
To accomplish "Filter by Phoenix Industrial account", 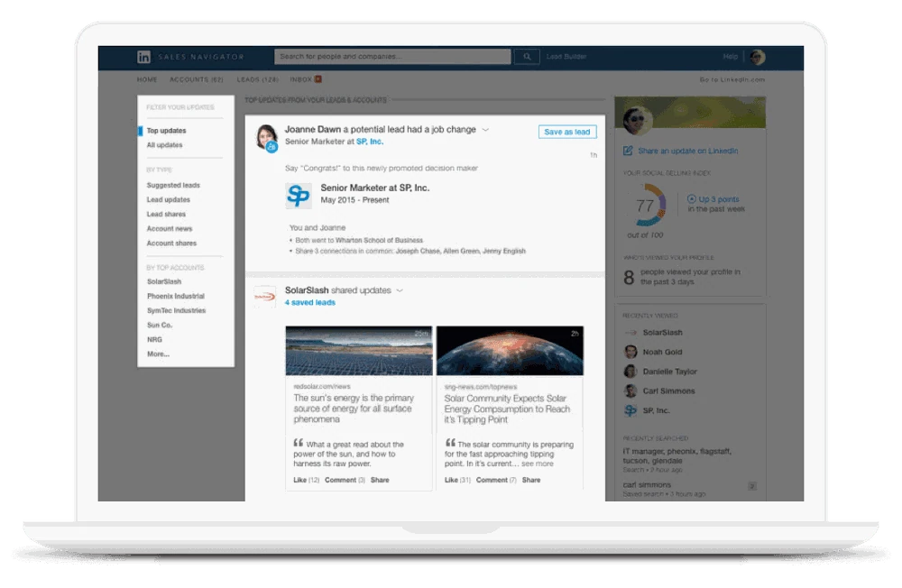I will (x=176, y=296).
